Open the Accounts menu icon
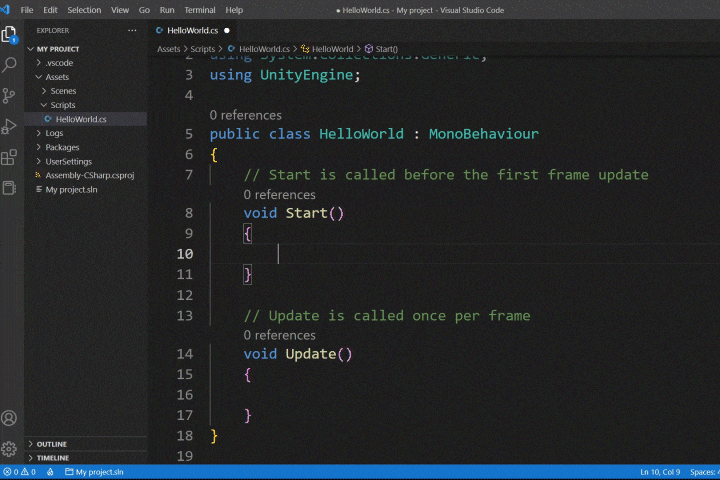The width and height of the screenshot is (720, 480). tap(9, 418)
